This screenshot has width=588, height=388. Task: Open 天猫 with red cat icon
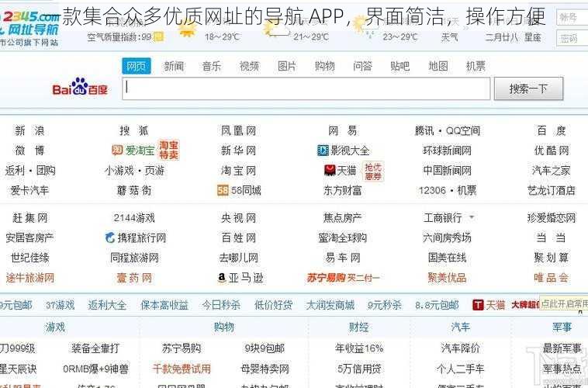[x=340, y=171]
